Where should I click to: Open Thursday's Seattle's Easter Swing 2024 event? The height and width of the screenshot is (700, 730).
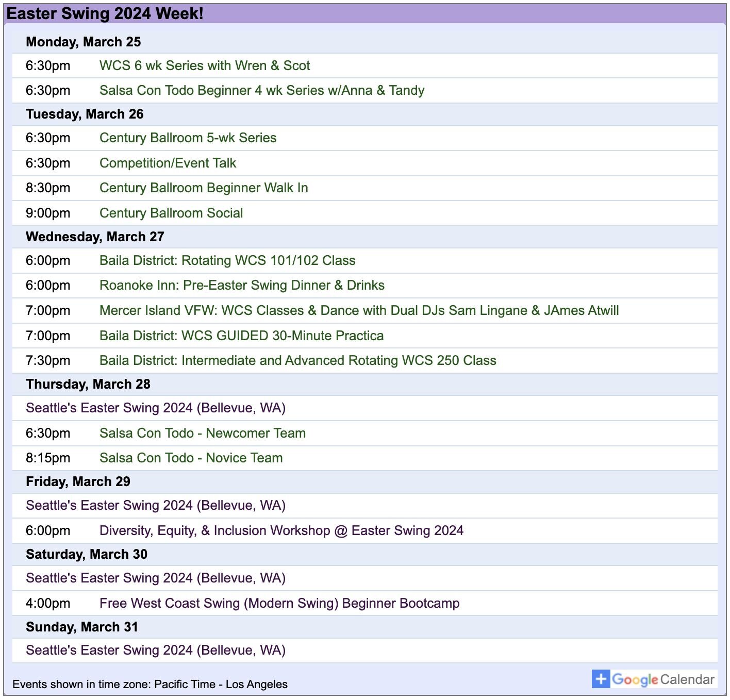(x=156, y=408)
